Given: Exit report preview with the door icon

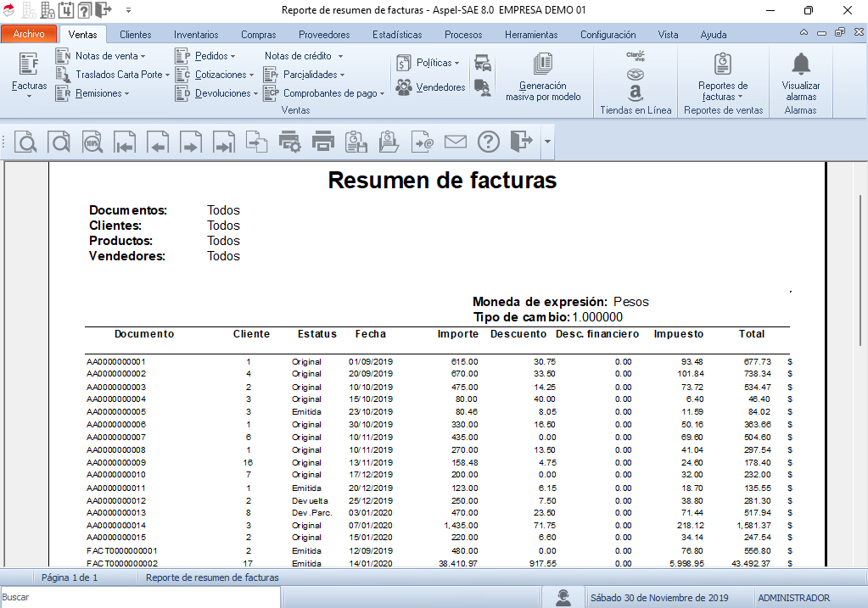Looking at the screenshot, I should 521,142.
